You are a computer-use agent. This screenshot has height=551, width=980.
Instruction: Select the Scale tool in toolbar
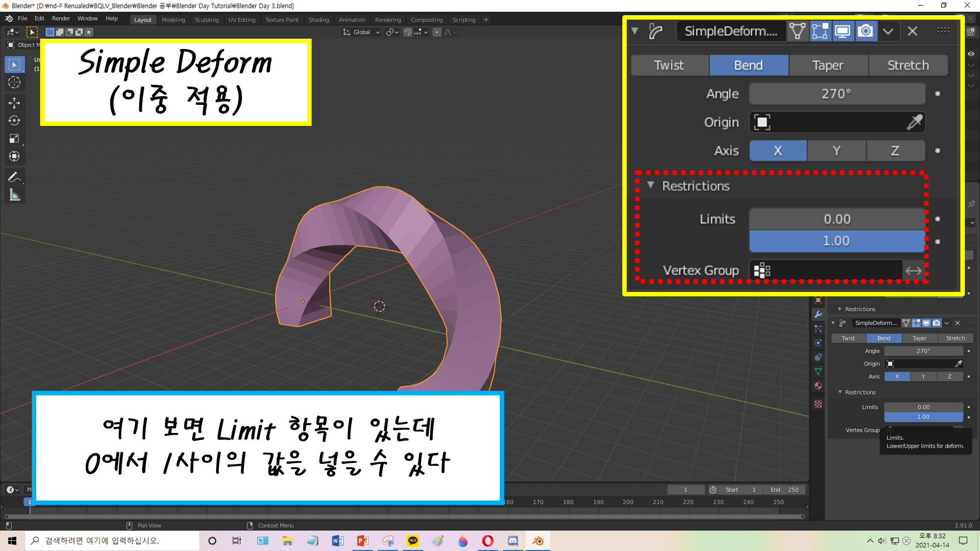[14, 139]
